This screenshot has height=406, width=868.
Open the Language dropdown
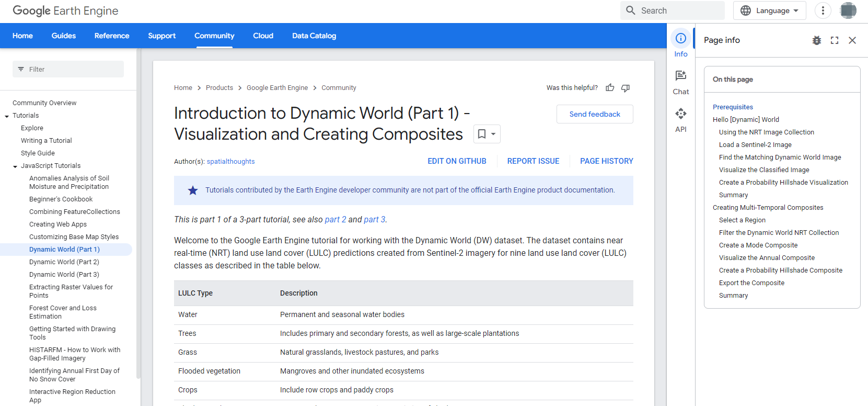point(770,10)
